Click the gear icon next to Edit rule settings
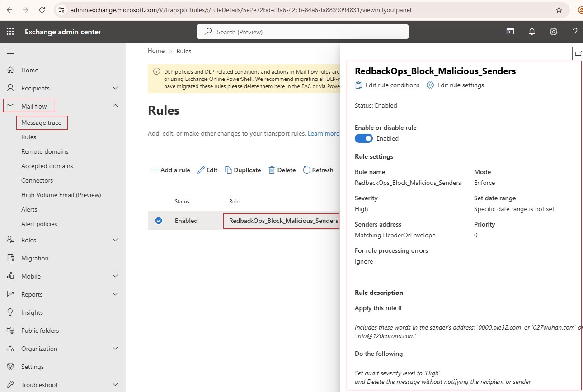Viewport: 583px width, 392px height. 430,85
